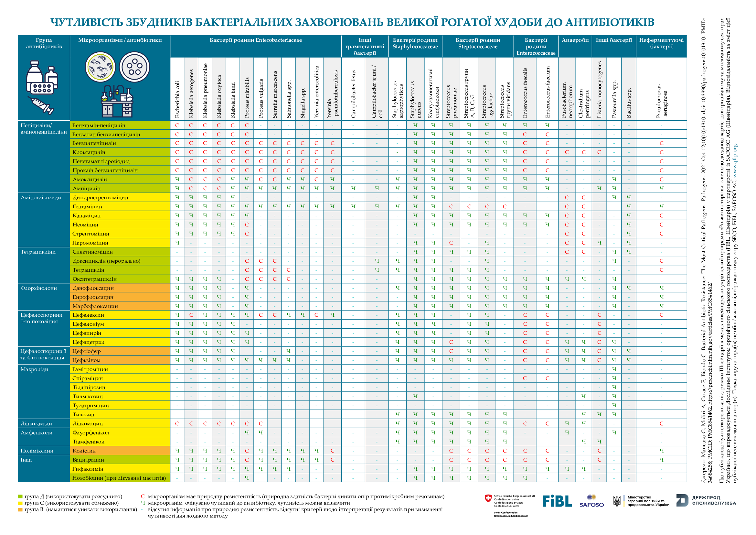Click the laboratory bench flasks icon

117,101
